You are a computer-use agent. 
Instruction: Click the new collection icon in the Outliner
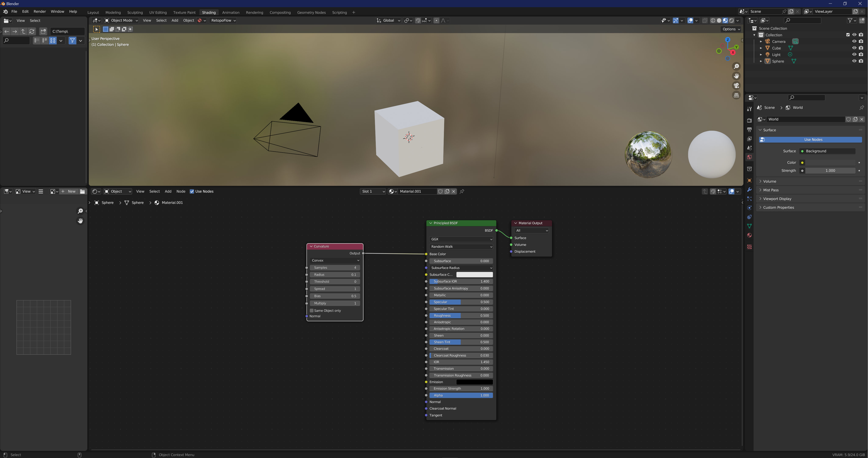tap(862, 21)
